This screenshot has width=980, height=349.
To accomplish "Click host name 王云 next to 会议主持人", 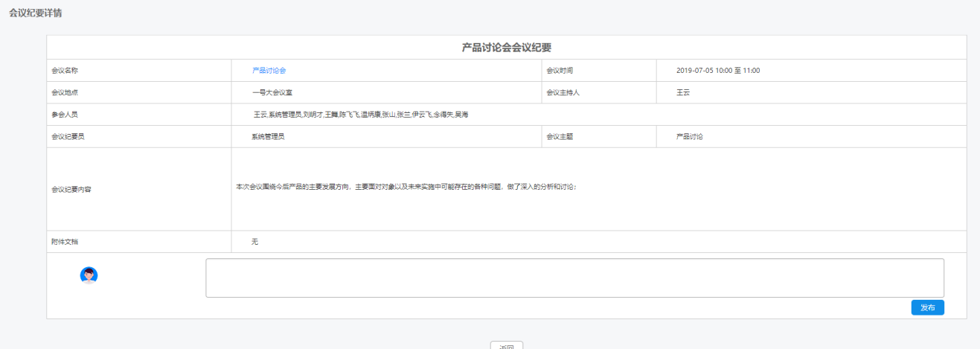I will coord(684,93).
